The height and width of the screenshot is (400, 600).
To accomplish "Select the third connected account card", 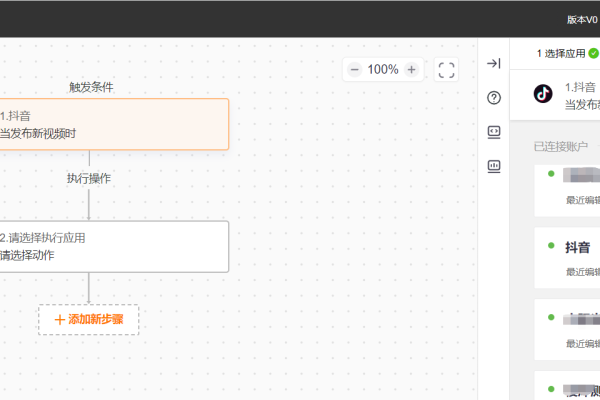I will (568, 328).
